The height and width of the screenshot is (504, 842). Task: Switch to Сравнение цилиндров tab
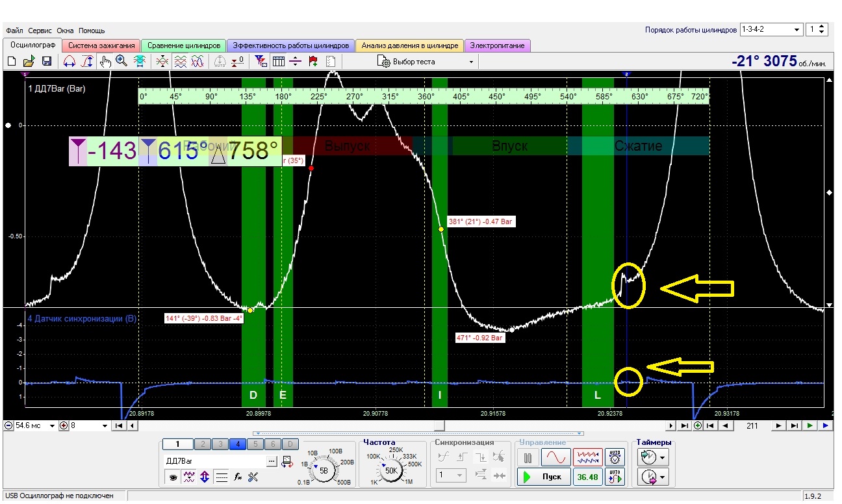coord(183,45)
